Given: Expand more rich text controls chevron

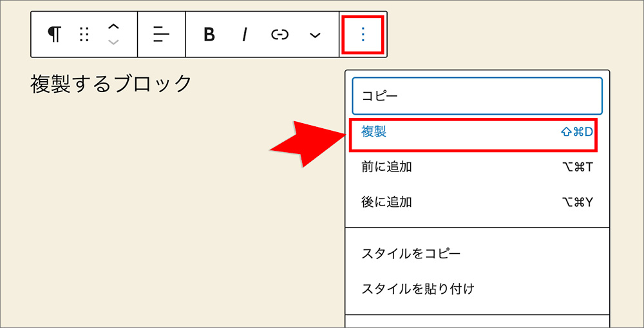Looking at the screenshot, I should [x=315, y=35].
